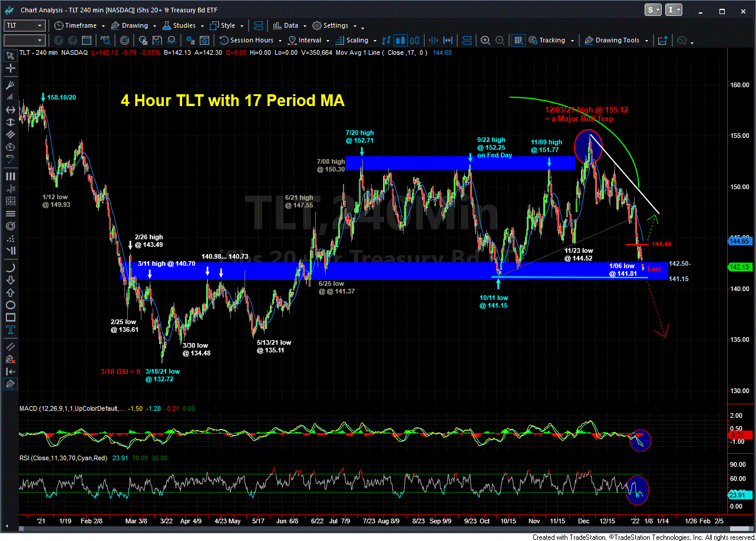The width and height of the screenshot is (756, 541).
Task: Toggle candlestick chart style
Action: point(401,40)
